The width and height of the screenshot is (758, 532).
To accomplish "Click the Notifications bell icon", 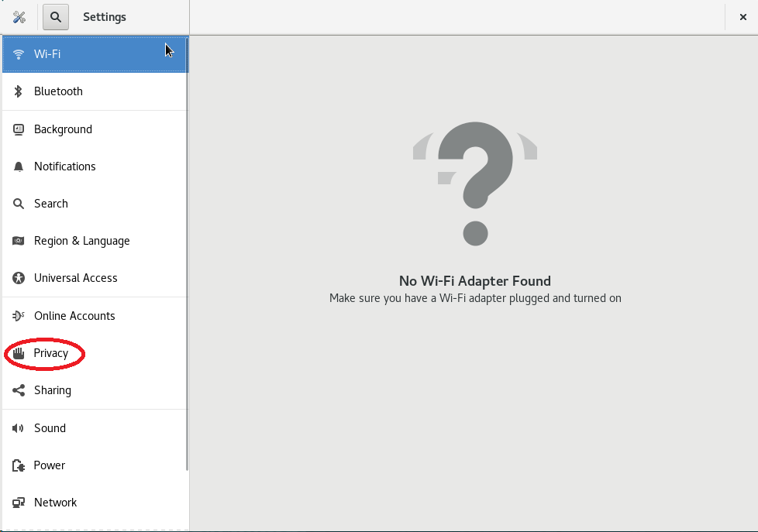I will coord(19,166).
